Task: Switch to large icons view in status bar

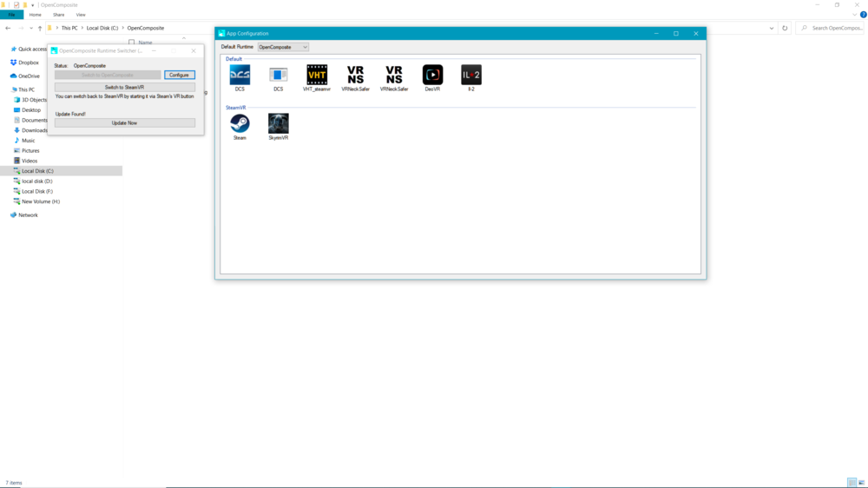Action: 861,483
